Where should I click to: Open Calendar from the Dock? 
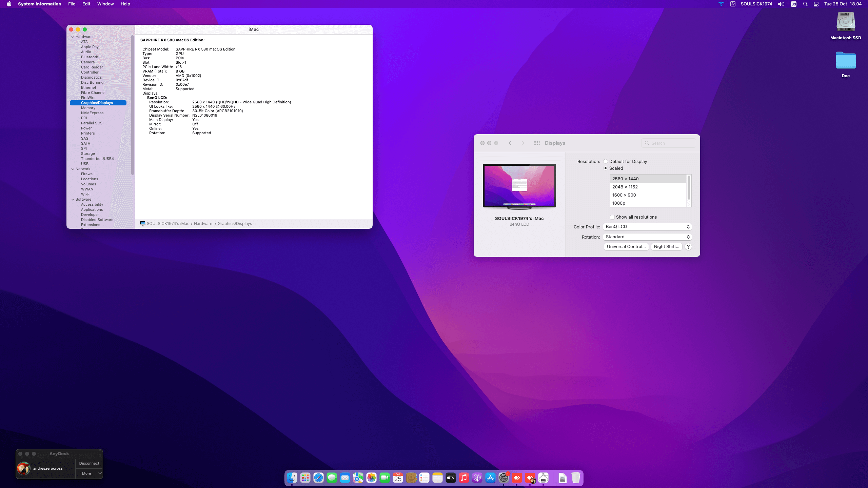[x=398, y=478]
